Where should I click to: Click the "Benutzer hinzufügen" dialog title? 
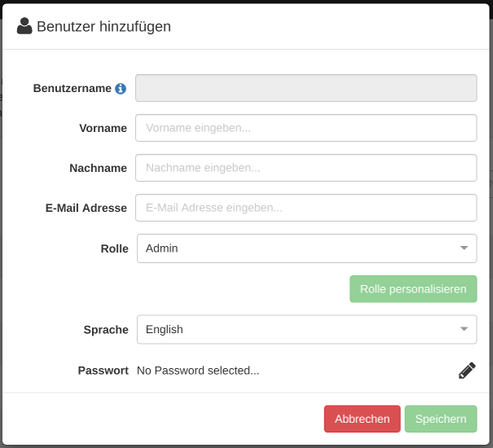click(x=103, y=26)
